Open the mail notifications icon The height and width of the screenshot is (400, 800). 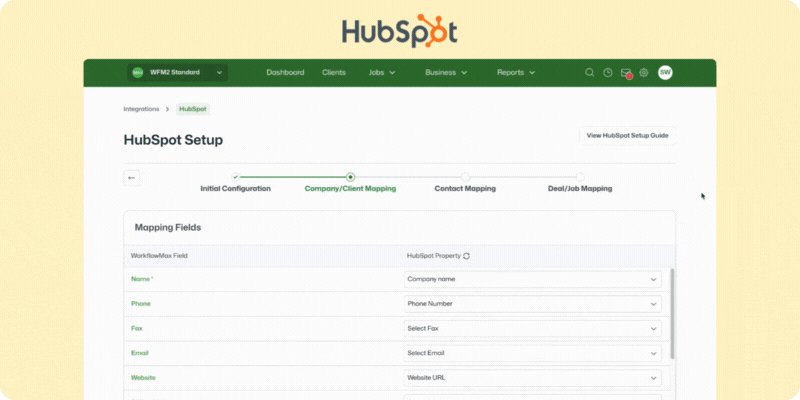[626, 73]
